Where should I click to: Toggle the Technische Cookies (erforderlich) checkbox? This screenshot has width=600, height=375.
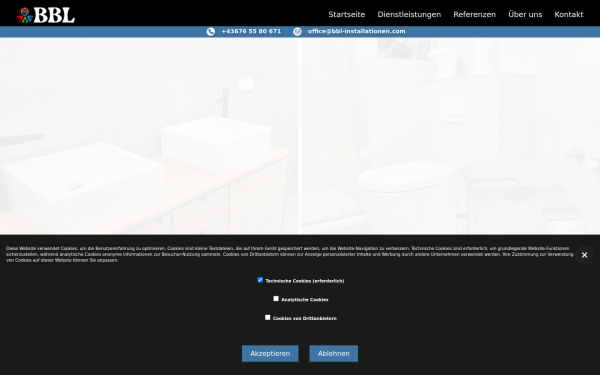tap(260, 280)
